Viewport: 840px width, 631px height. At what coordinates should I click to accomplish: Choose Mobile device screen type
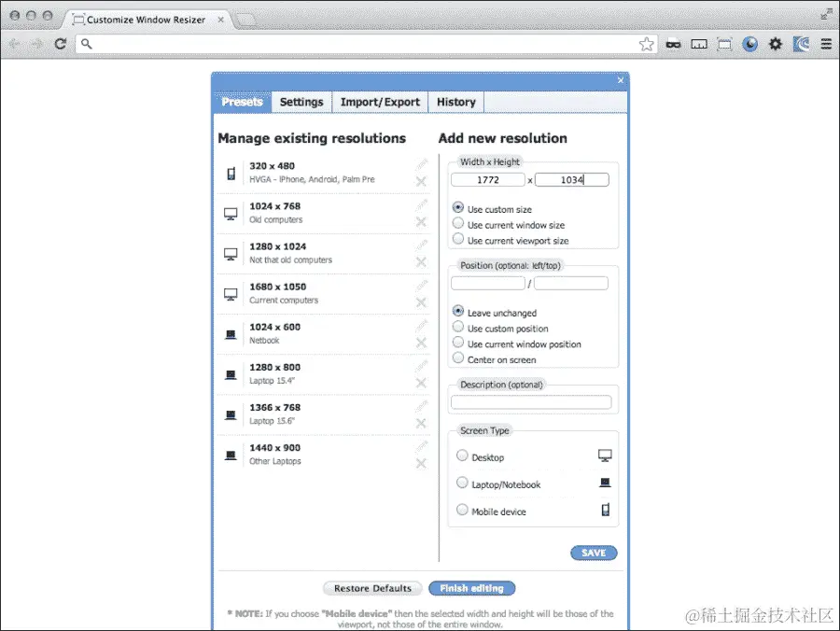coord(462,510)
